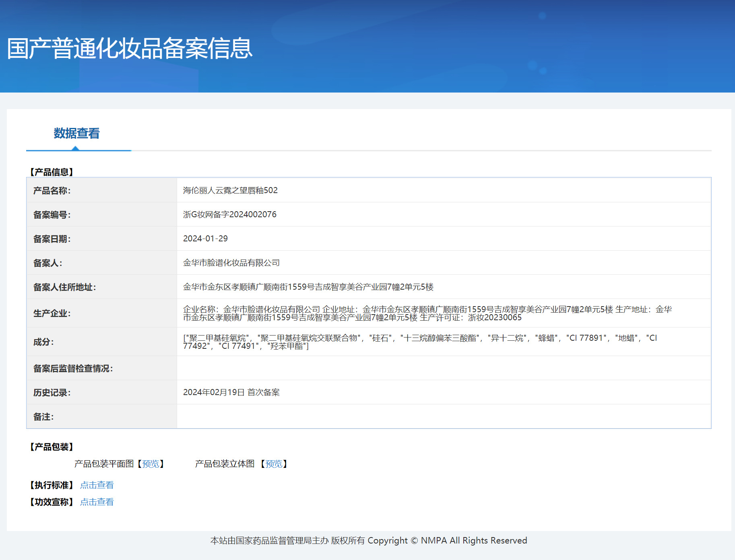Click the page title 国产普通化妆品备案信息

[130, 49]
